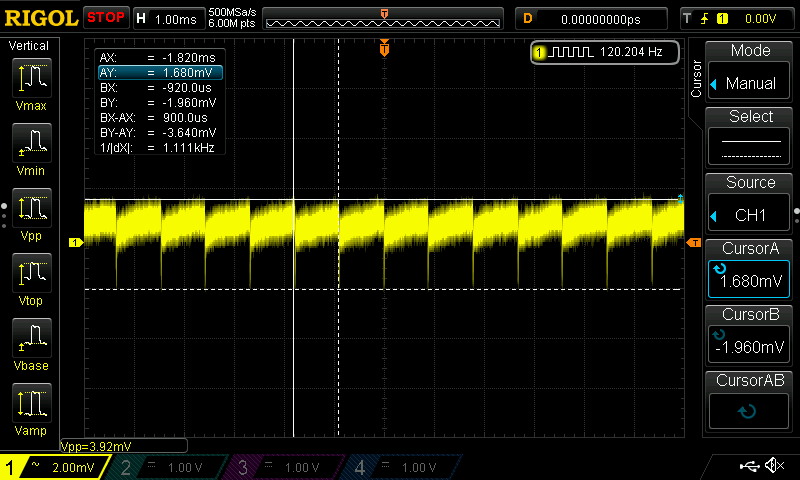
Task: Select the Vbase measurement icon
Action: (x=31, y=338)
